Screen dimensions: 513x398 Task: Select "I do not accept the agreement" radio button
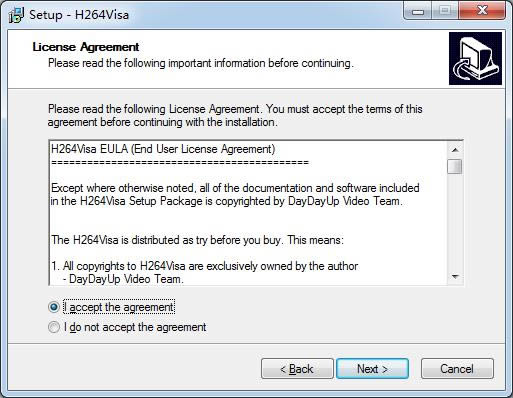pos(54,327)
